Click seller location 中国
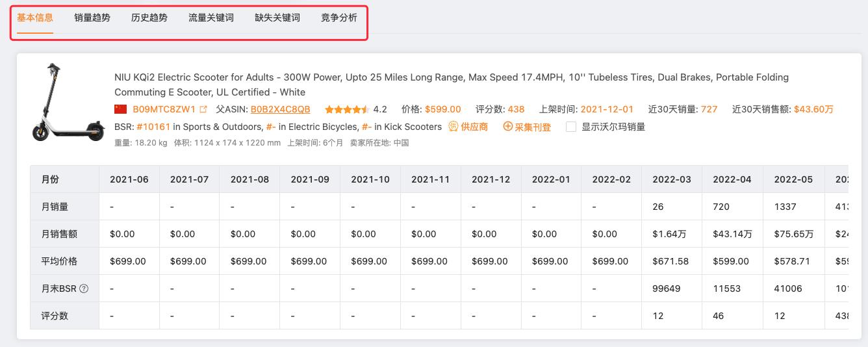Image resolution: width=868 pixels, height=347 pixels. (401, 143)
